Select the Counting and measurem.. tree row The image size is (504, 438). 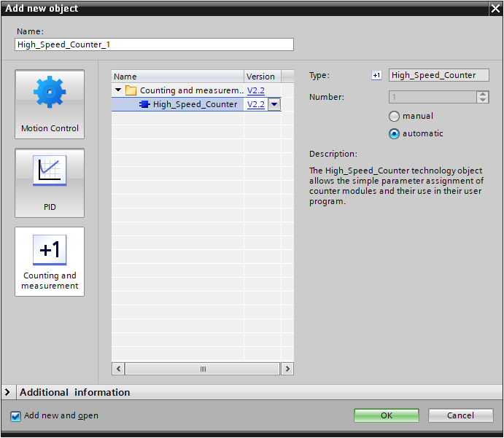click(x=196, y=90)
